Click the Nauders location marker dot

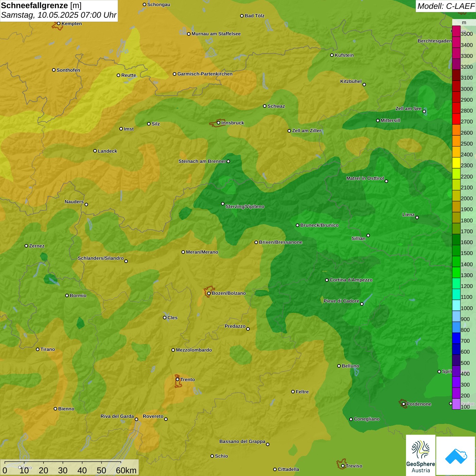pos(86,205)
